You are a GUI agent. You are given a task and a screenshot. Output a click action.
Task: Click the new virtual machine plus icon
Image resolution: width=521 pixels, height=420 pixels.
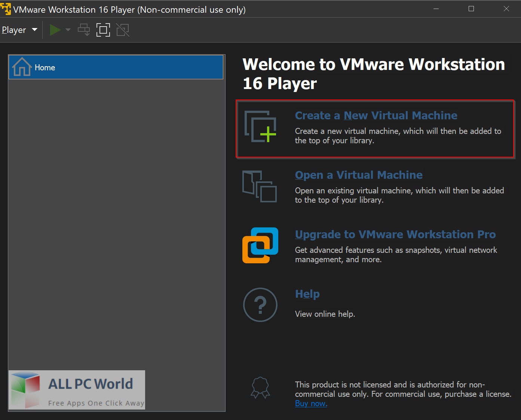(260, 126)
